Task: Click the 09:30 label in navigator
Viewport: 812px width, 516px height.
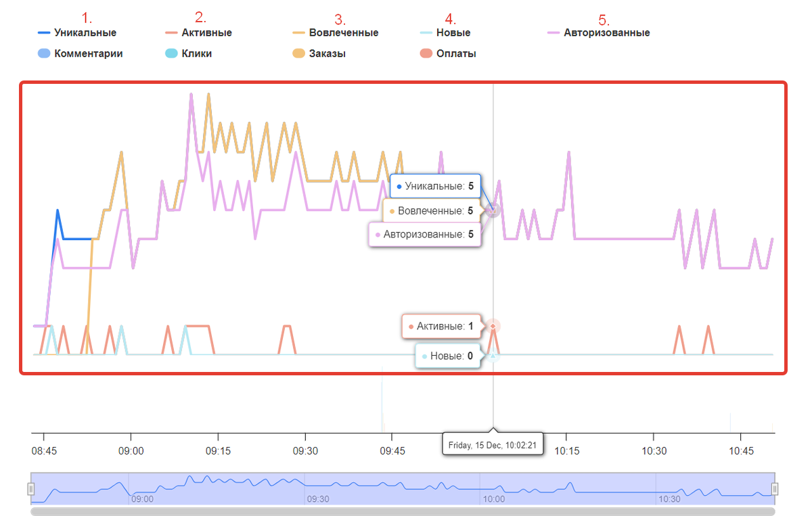Action: pyautogui.click(x=318, y=498)
